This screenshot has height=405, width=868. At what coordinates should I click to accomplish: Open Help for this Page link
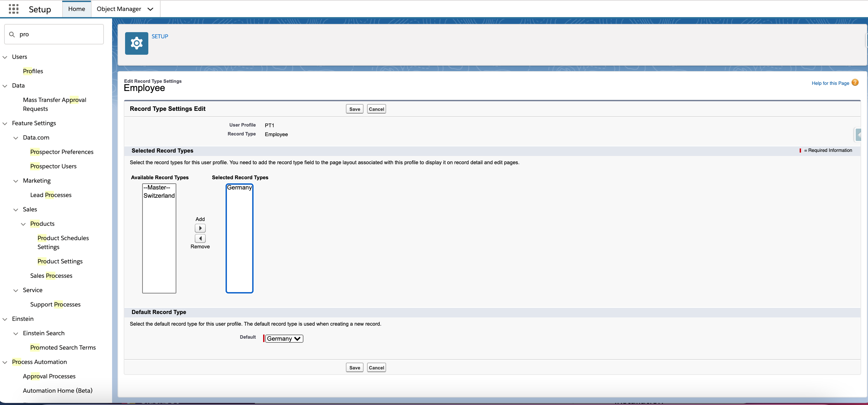[x=830, y=83]
